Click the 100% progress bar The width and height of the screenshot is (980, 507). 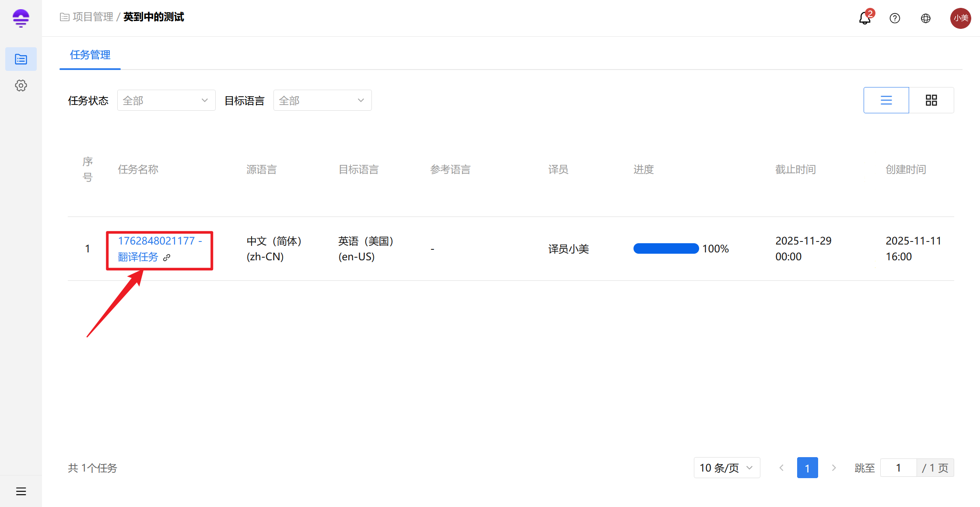pos(666,248)
